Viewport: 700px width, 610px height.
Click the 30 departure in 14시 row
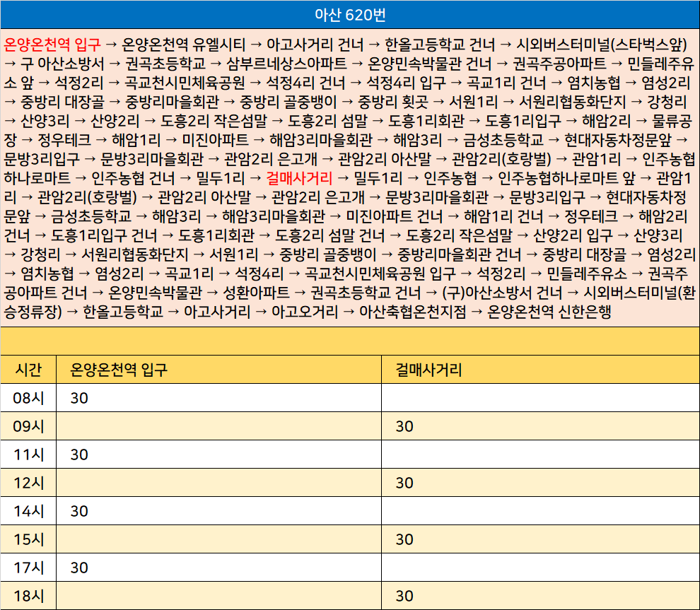tap(79, 511)
